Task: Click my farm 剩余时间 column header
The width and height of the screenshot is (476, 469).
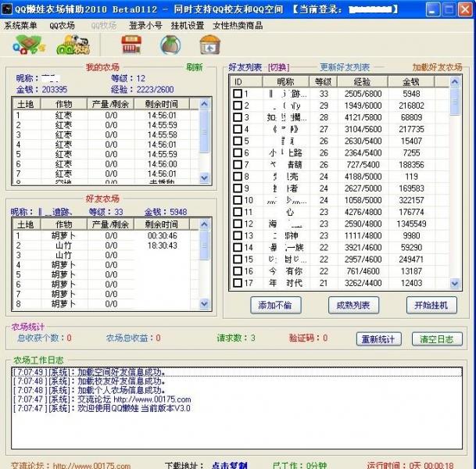Action: (162, 104)
